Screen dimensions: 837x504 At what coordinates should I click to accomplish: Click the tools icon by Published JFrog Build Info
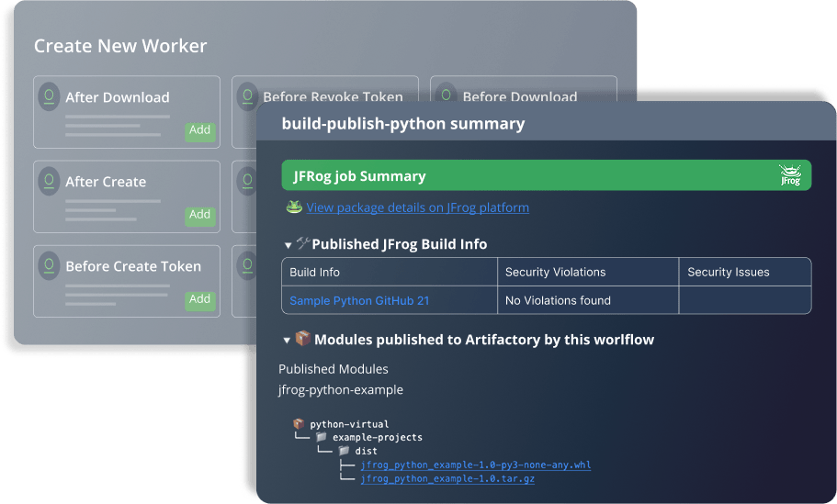coord(303,243)
